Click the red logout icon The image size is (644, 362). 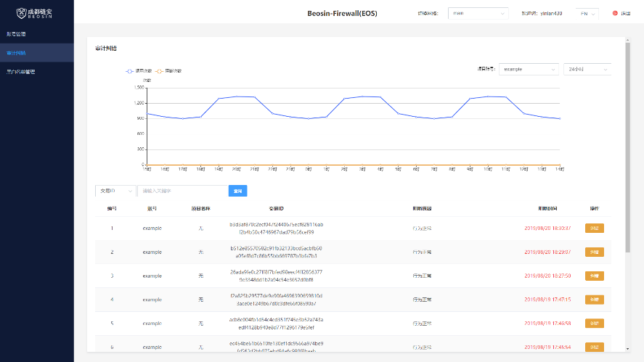coord(615,13)
